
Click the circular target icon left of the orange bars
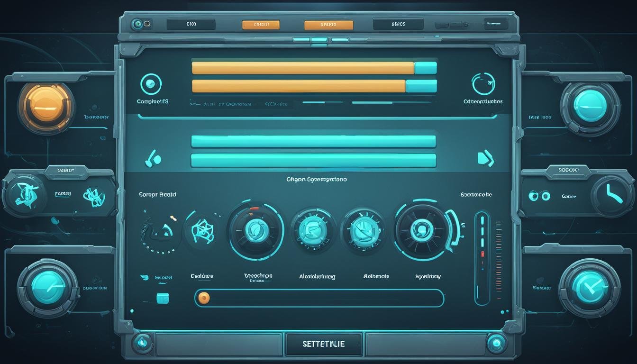[x=151, y=84]
